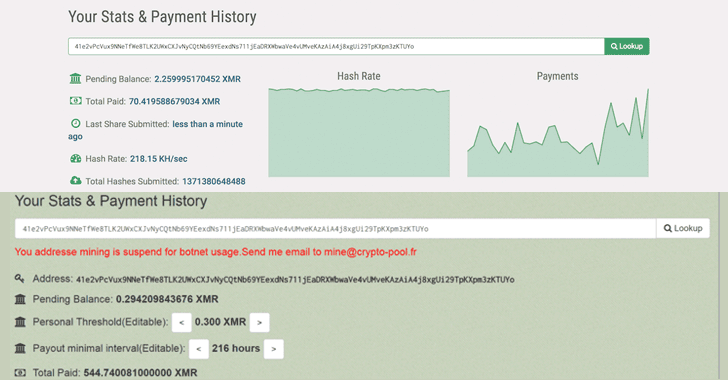Click the gauge icon beside Hash Rate 218.15 KH/sec
Screen dimensions: 728x380
tap(75, 158)
